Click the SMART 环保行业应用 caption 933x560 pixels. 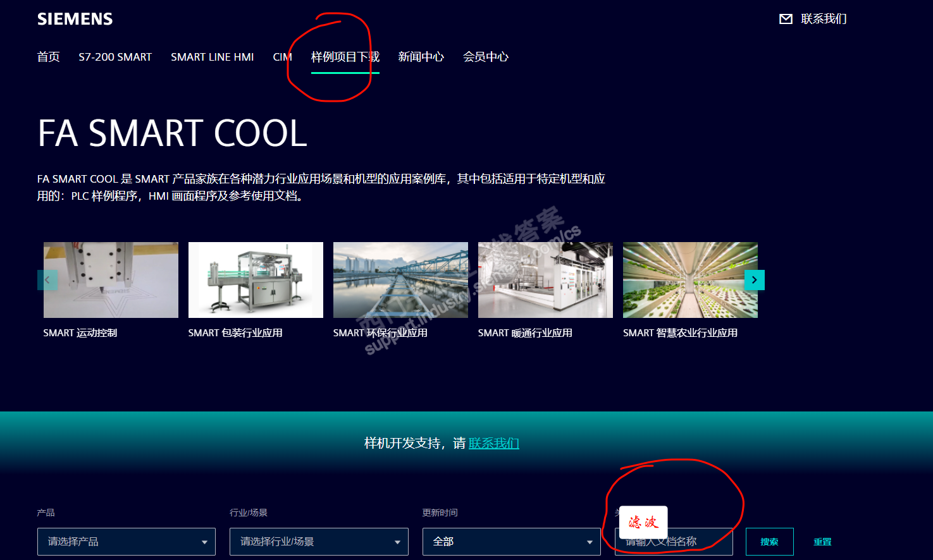pyautogui.click(x=380, y=333)
